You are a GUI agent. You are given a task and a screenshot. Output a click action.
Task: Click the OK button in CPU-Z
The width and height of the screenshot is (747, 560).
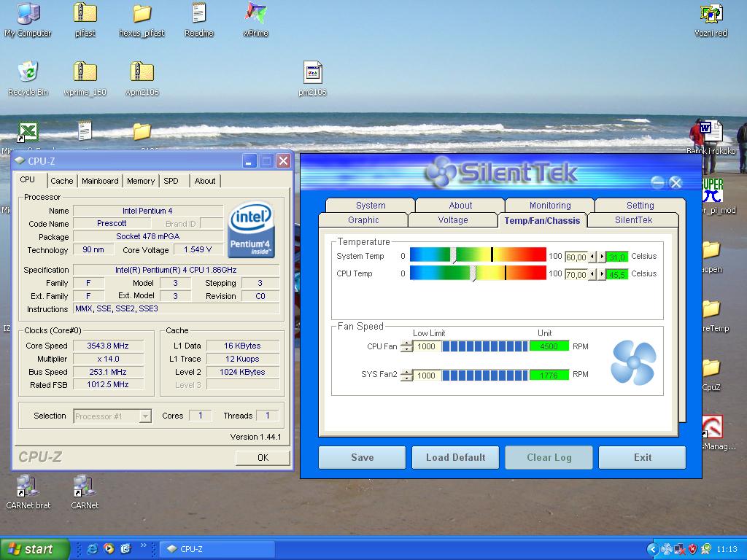(x=263, y=458)
